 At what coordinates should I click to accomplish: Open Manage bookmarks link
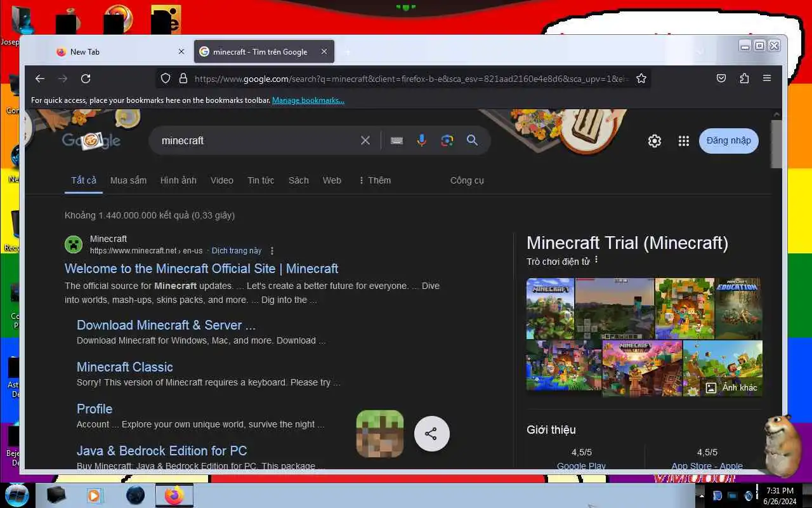(x=308, y=100)
